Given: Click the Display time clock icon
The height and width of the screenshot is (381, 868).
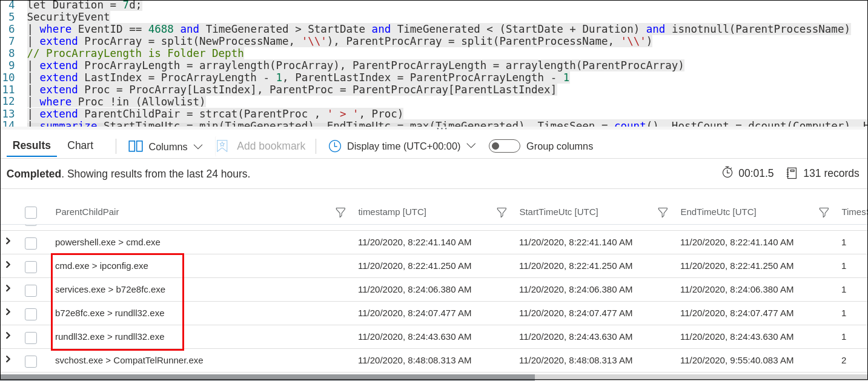Looking at the screenshot, I should 334,147.
